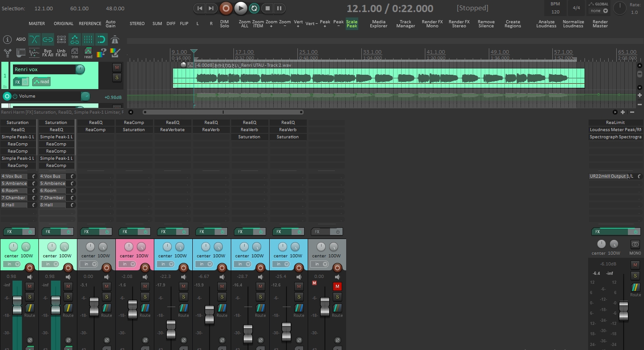The height and width of the screenshot is (350, 644).
Task: Click STEREO in the top toolbar
Action: coord(137,24)
